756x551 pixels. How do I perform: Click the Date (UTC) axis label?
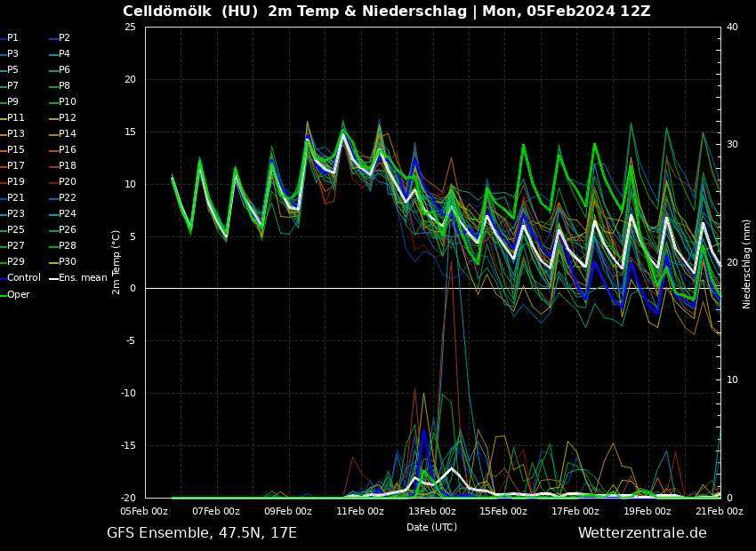coord(431,527)
